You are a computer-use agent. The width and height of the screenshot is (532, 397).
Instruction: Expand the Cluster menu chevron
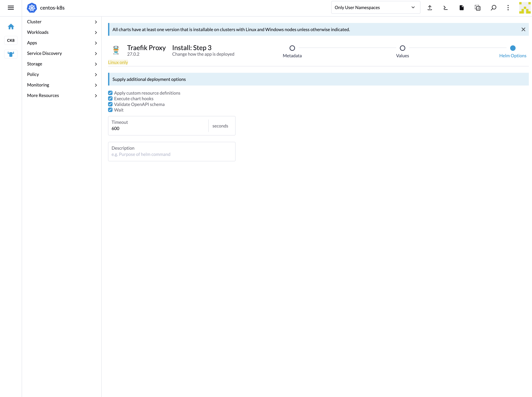(x=96, y=22)
